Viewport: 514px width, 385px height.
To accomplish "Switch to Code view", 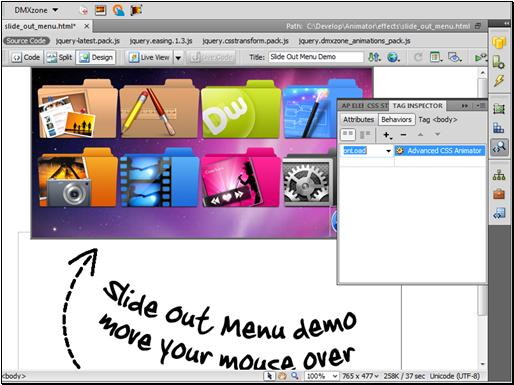I will pos(25,58).
